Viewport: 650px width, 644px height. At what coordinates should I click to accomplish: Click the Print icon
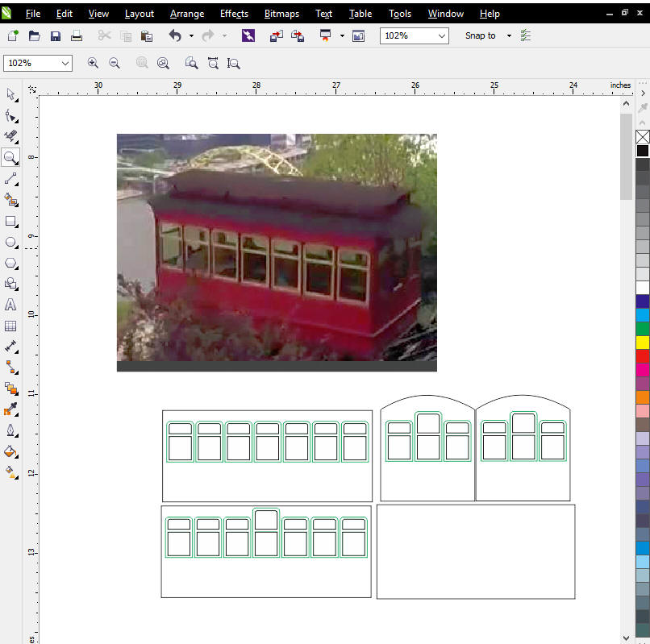click(77, 36)
